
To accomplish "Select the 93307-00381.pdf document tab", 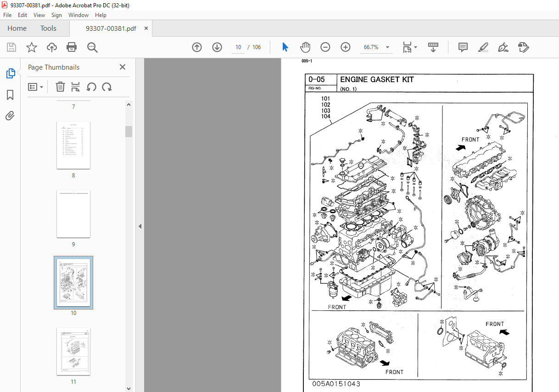I will (111, 28).
